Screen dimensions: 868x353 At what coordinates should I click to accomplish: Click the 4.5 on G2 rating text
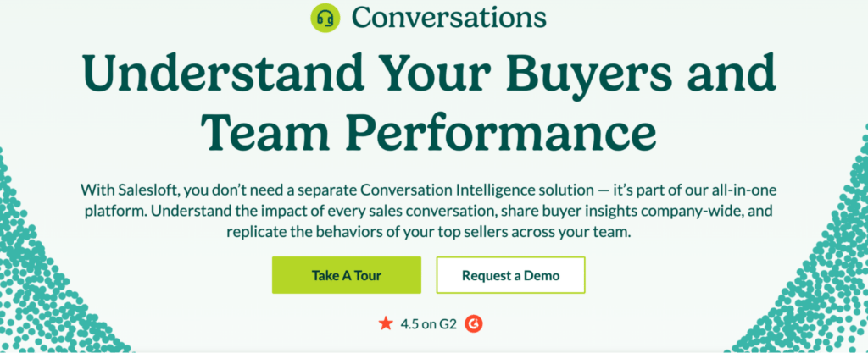coord(428,324)
